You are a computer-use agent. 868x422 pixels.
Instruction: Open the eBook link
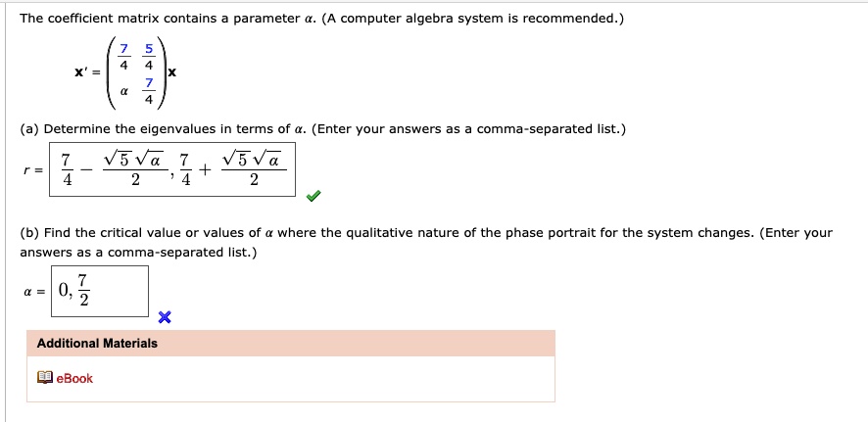(74, 378)
